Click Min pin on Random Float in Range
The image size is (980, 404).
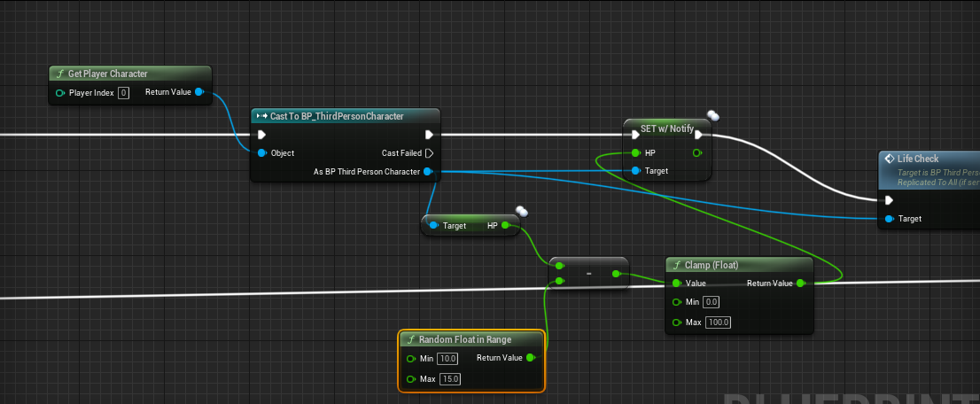point(410,359)
